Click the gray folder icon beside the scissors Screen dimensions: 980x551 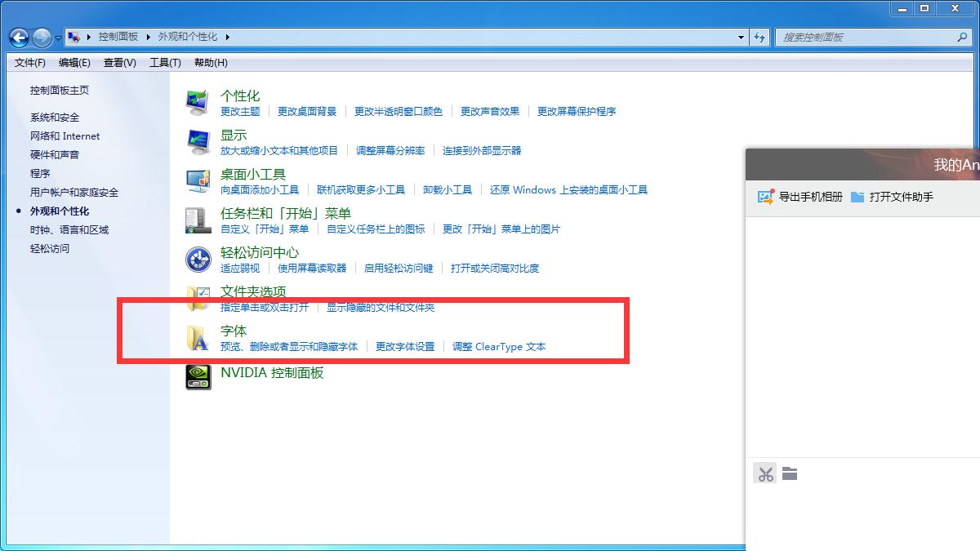[790, 473]
